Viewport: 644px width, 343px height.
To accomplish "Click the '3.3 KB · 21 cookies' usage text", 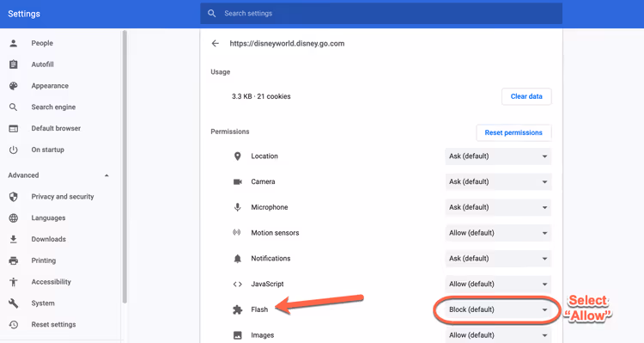I will tap(261, 96).
